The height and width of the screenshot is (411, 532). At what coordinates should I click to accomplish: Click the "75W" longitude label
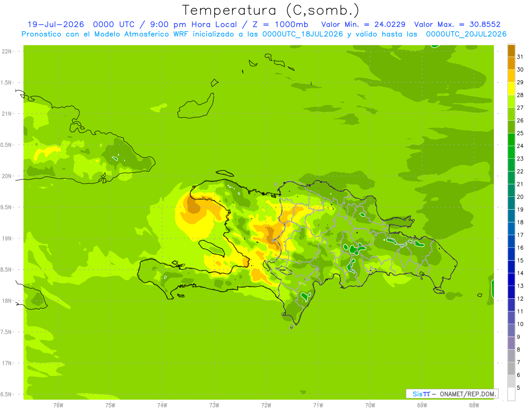click(x=110, y=405)
